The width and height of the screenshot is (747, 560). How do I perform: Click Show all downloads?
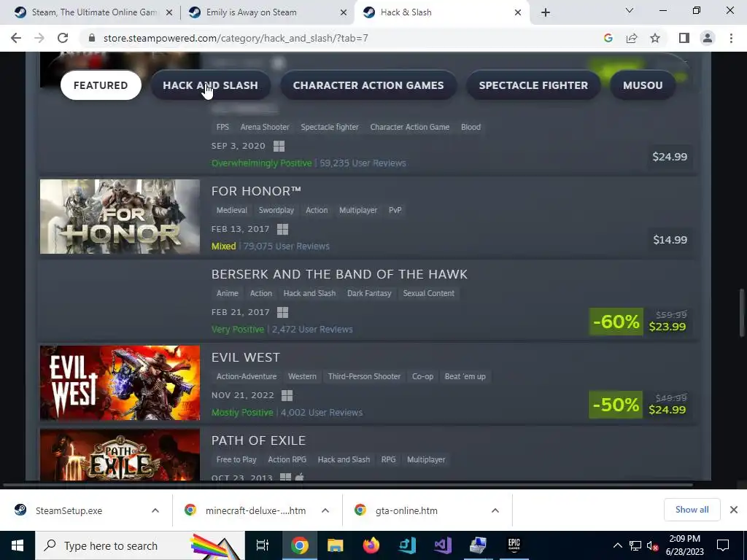tap(692, 510)
